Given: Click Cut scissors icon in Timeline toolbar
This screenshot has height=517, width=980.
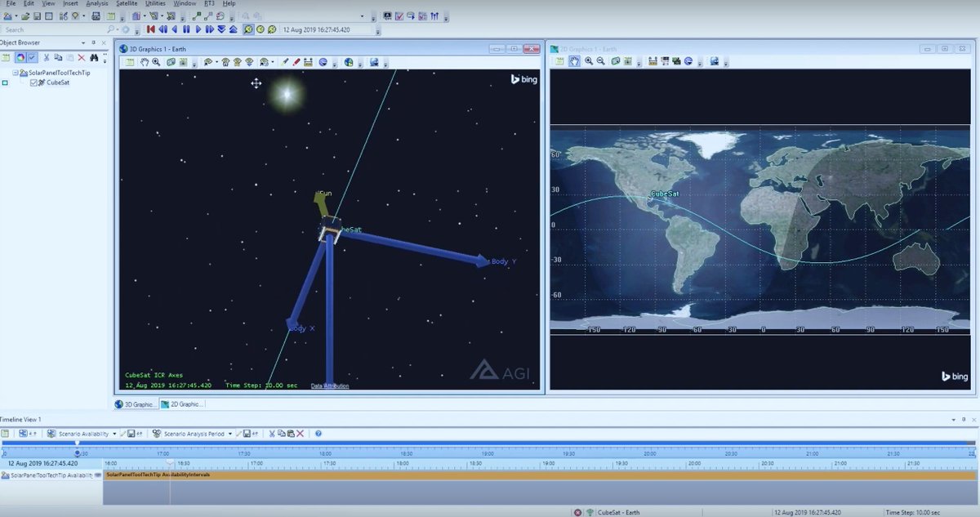Looking at the screenshot, I should (x=272, y=434).
